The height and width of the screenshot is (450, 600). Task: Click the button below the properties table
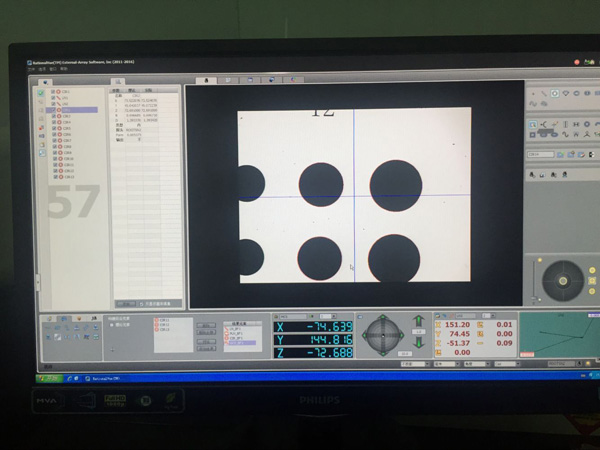tap(125, 302)
